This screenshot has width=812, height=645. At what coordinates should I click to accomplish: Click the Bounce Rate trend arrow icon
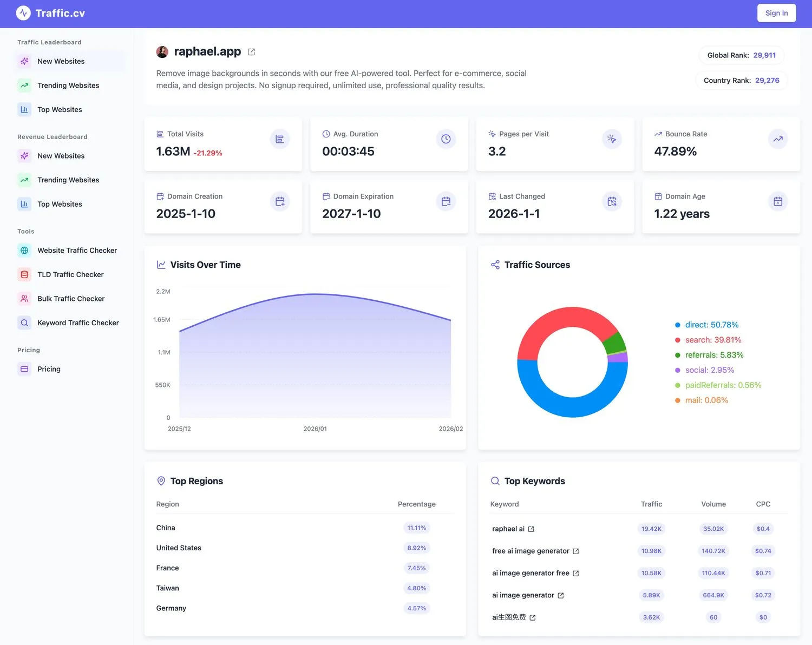pyautogui.click(x=778, y=139)
